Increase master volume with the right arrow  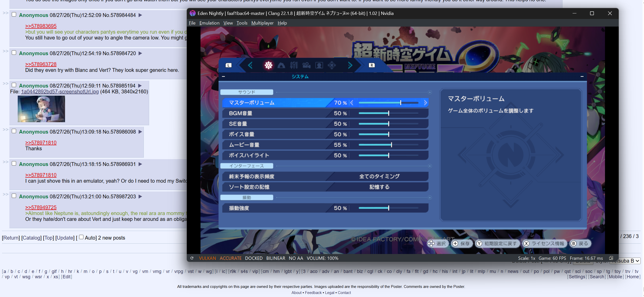click(x=425, y=103)
